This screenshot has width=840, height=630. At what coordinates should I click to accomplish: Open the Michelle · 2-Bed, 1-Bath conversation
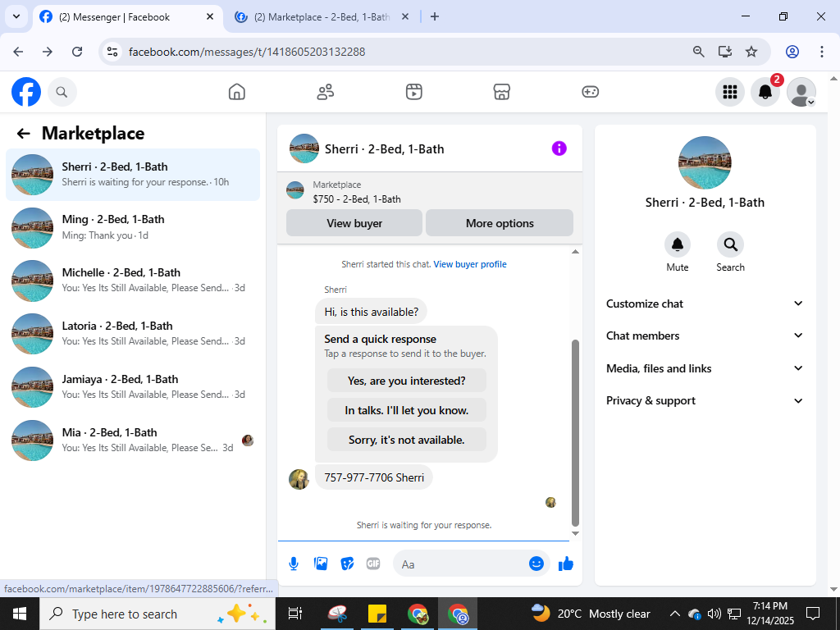(133, 281)
